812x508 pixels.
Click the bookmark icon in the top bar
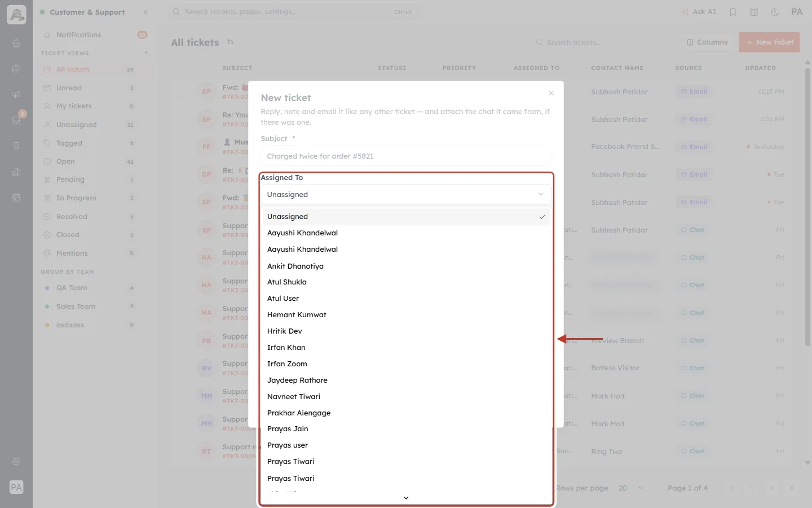733,12
